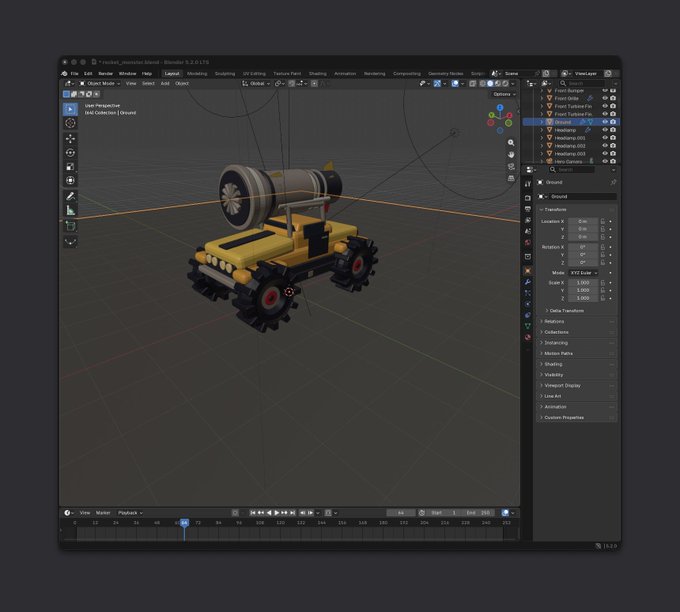Click the play animation button
This screenshot has width=680, height=612.
click(x=277, y=513)
